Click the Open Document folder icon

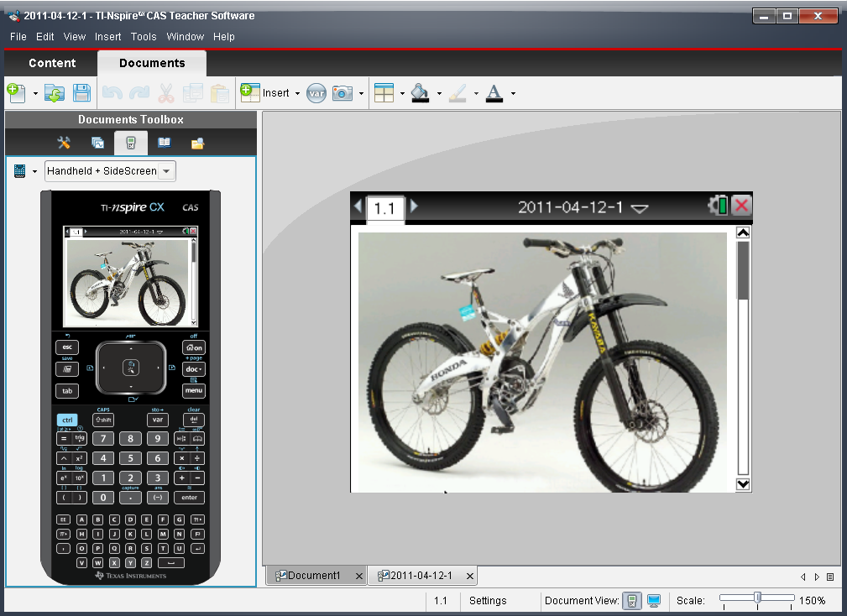pyautogui.click(x=55, y=93)
